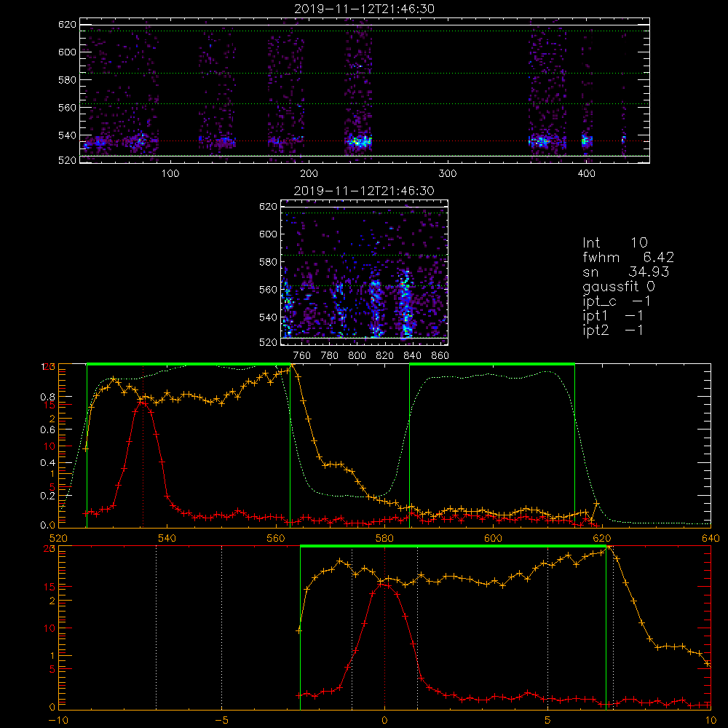Click x-axis label 820 under the middle image

pyautogui.click(x=385, y=356)
